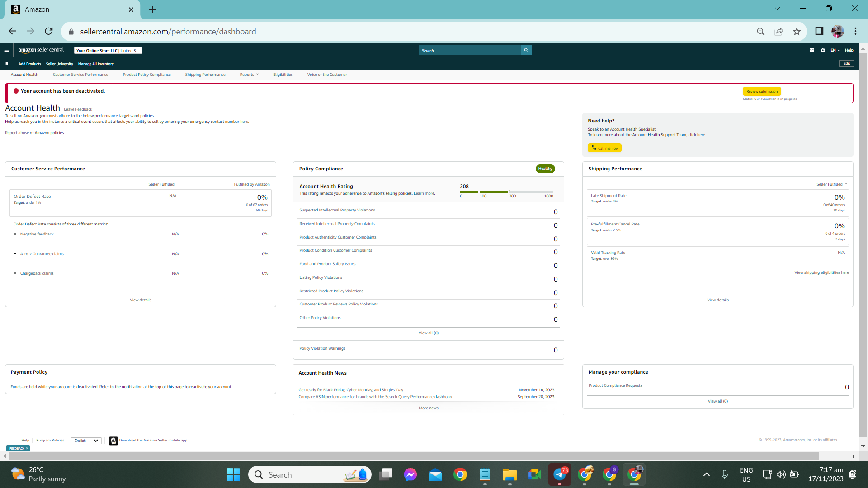The height and width of the screenshot is (488, 868).
Task: Click the horizontal page scrollbar
Action: pyautogui.click(x=414, y=456)
